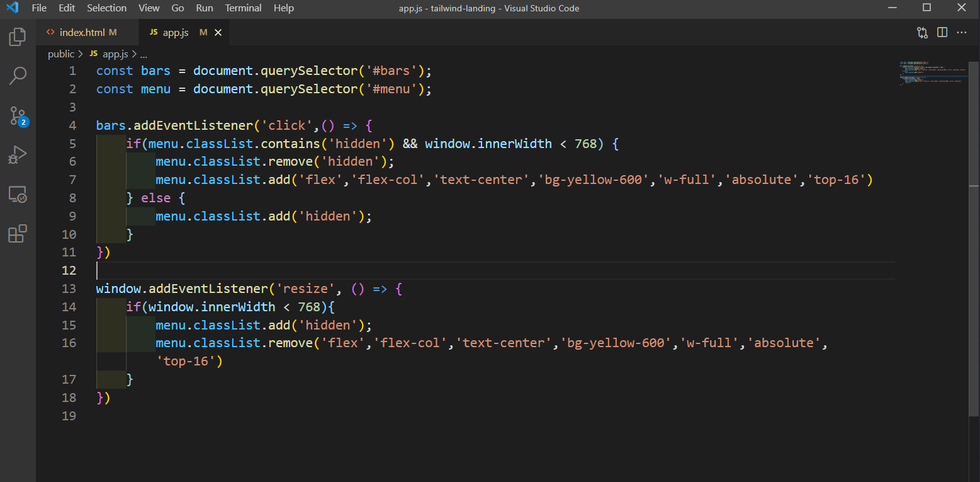Open the Selection menu
The image size is (980, 482).
[x=106, y=8]
